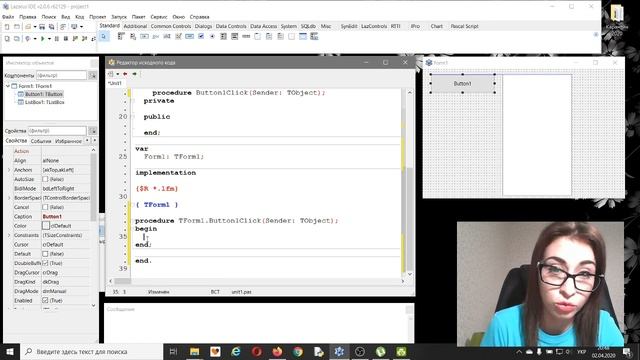The image size is (640, 360).
Task: Click the Color property swatch clDefault
Action: coord(46,226)
